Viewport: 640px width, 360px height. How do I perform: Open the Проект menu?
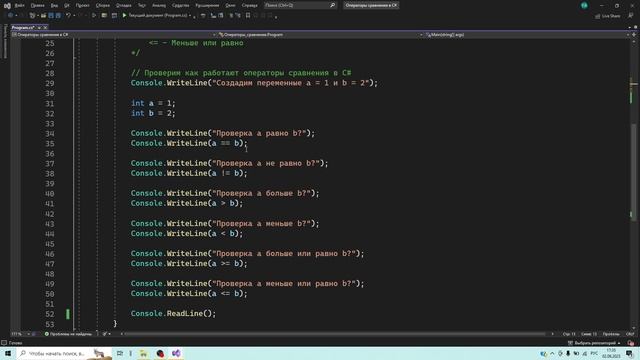tap(82, 5)
